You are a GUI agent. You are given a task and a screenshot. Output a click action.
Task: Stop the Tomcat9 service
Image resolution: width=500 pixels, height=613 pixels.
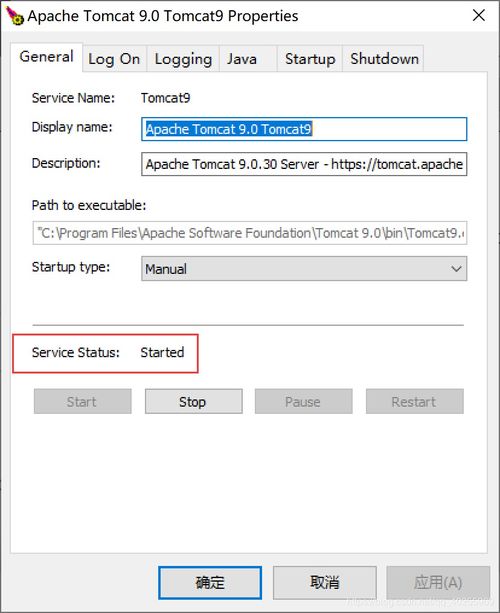[x=194, y=401]
